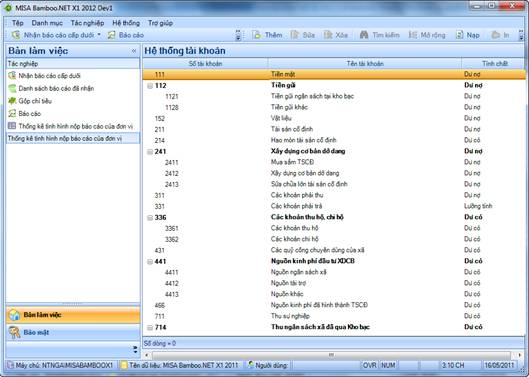This screenshot has height=377, width=529.
Task: Collapse account 112 Tiền gửi tree node
Action: [150, 86]
